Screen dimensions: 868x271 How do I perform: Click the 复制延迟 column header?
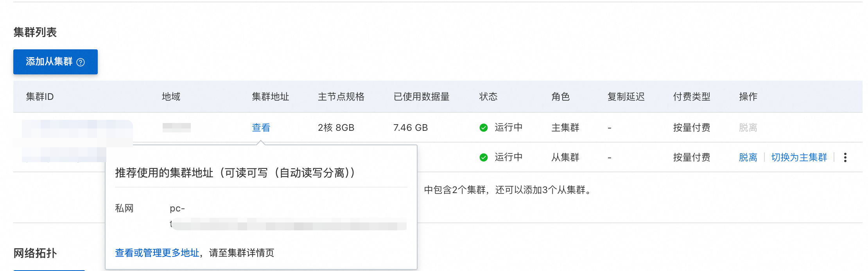click(626, 97)
